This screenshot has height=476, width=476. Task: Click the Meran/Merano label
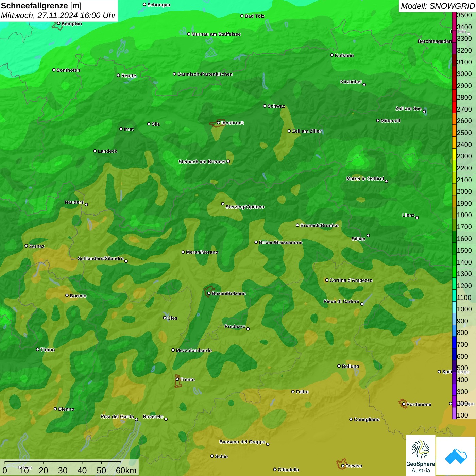point(202,252)
